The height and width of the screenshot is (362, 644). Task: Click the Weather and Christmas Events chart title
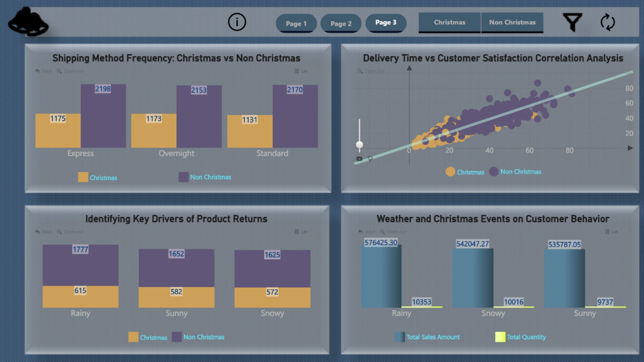coord(493,219)
